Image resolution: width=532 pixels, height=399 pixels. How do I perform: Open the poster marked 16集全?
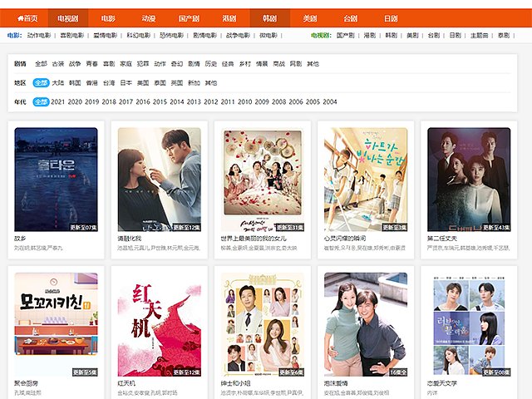click(x=366, y=325)
